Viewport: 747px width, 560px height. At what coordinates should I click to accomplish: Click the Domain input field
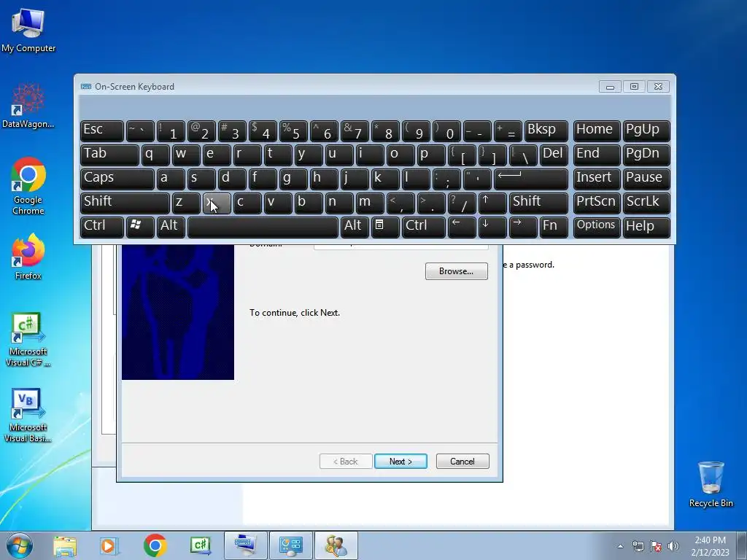(x=400, y=246)
